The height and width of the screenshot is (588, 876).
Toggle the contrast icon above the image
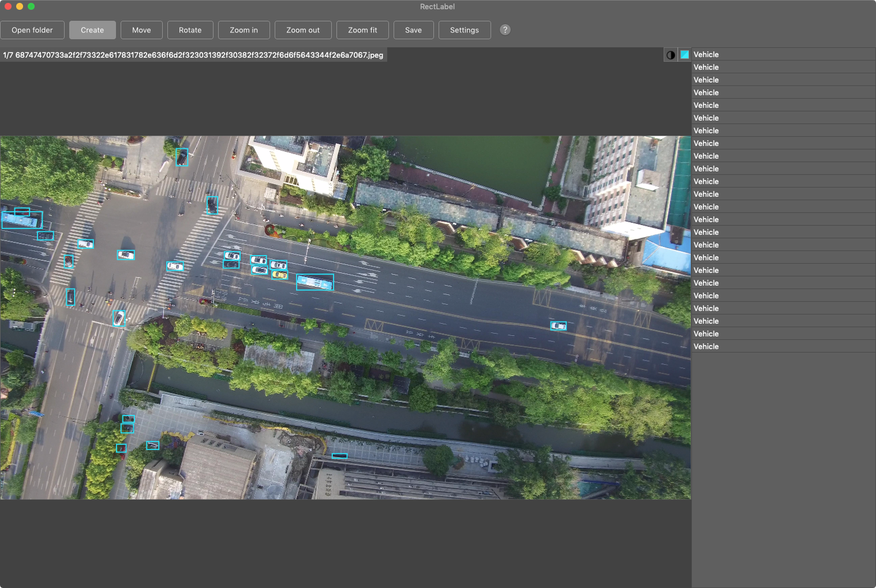[671, 54]
